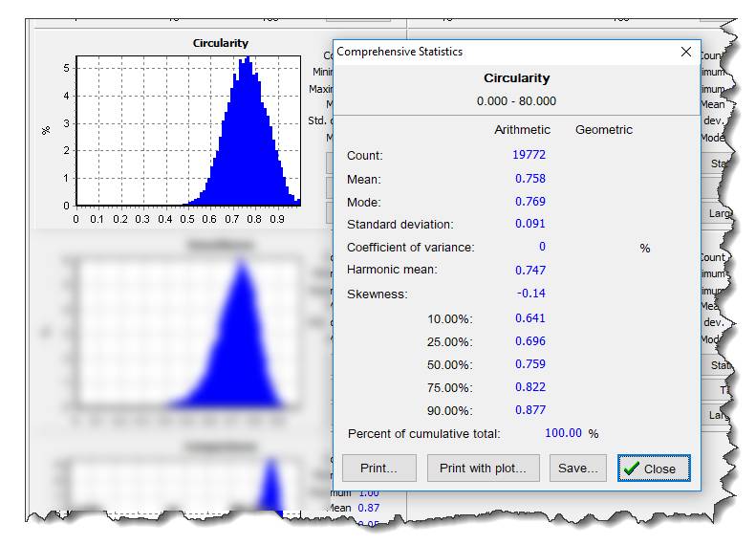Click the 90.00% percentile value 0.877

(530, 410)
